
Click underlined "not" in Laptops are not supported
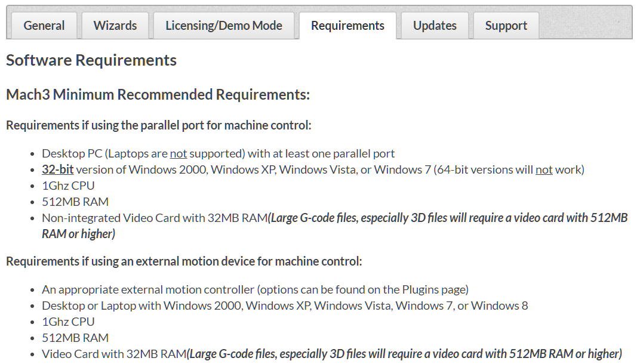[179, 153]
